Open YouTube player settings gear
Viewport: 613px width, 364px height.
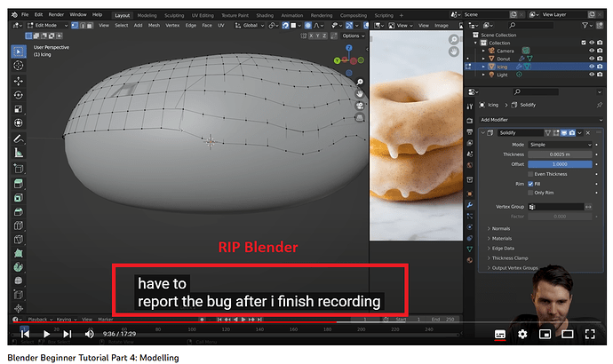(522, 334)
